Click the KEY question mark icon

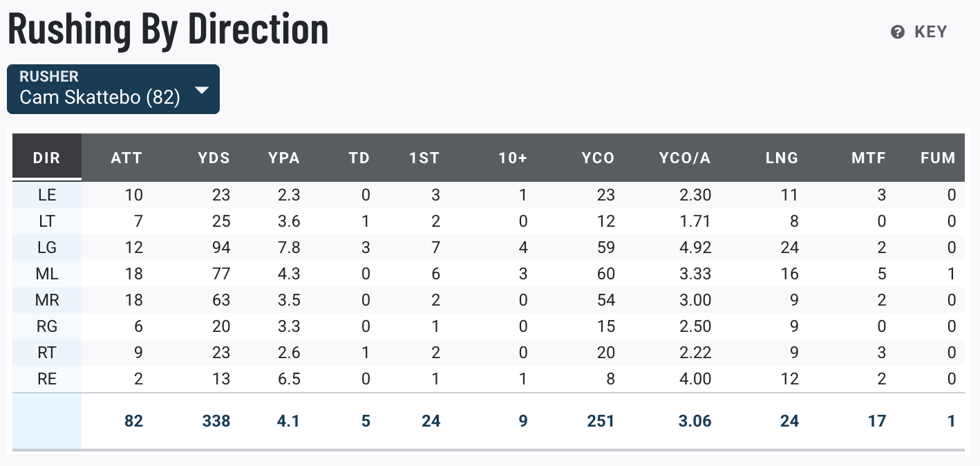coord(898,32)
